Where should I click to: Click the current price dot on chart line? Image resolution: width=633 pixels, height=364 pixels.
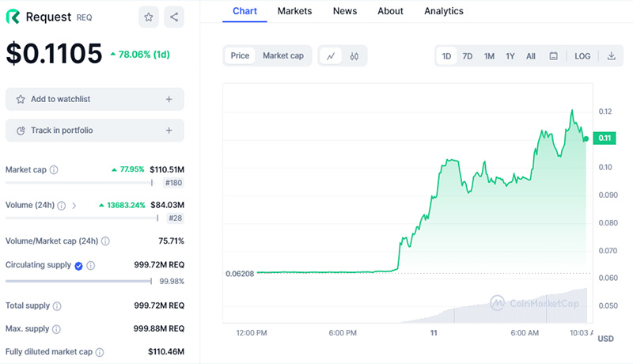(x=586, y=138)
